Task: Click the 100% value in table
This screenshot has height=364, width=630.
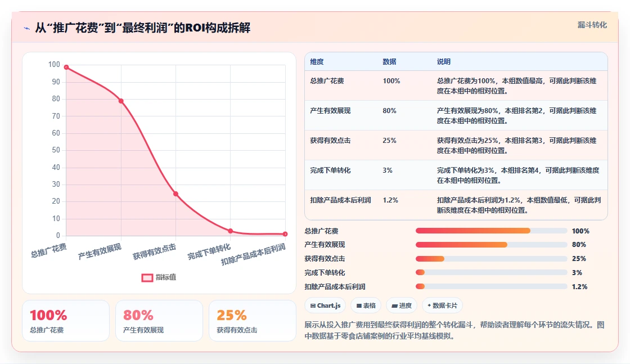Action: [391, 81]
